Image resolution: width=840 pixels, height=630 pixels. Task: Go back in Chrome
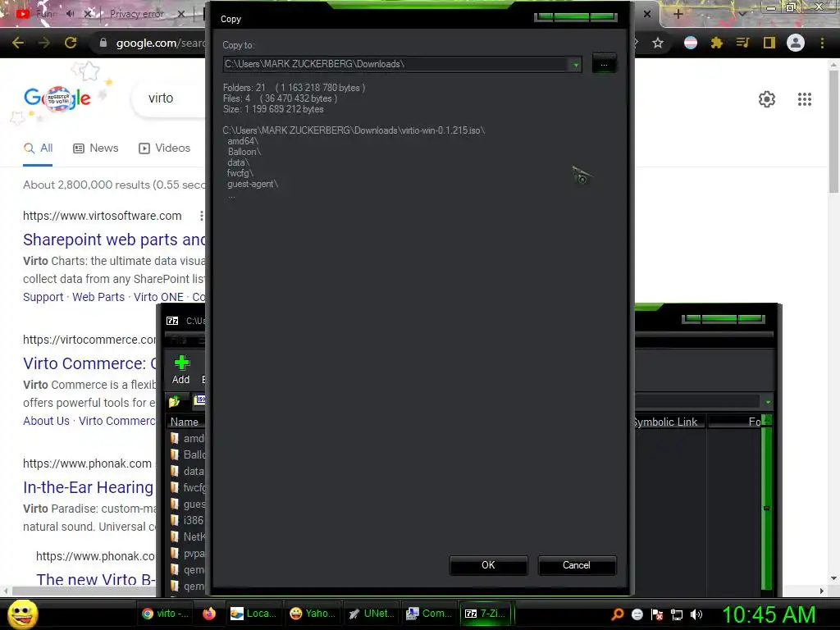18,43
